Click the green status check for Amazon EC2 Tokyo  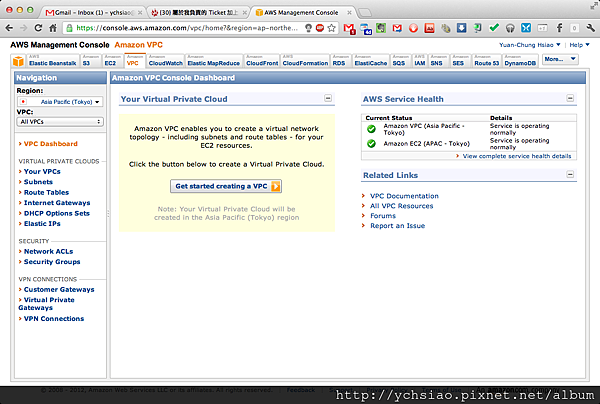[x=371, y=143]
